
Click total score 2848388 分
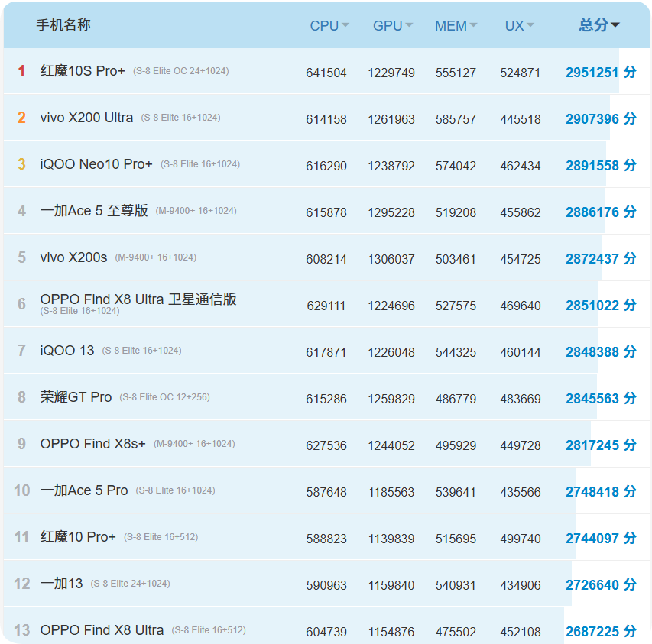click(x=601, y=352)
